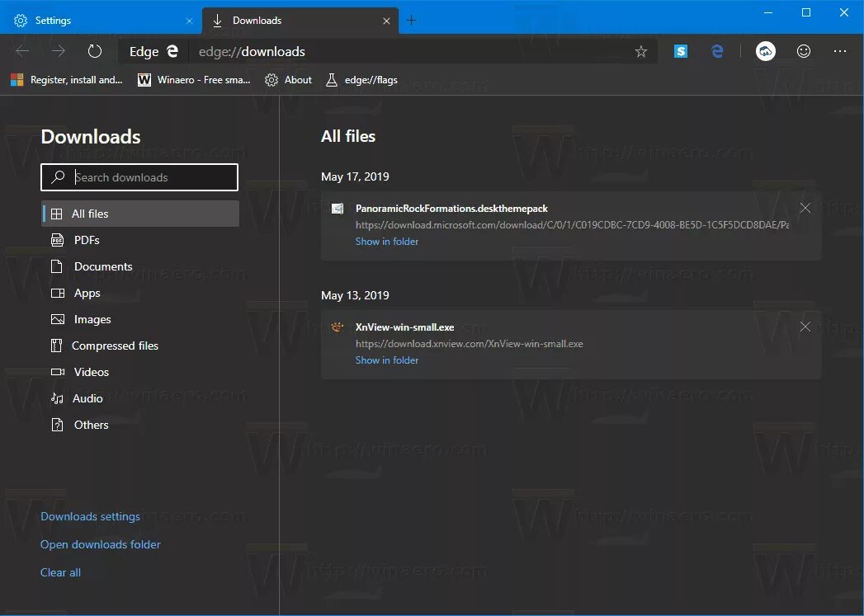This screenshot has height=616, width=864.
Task: Show XnView-win-small.exe in folder
Action: 387,360
